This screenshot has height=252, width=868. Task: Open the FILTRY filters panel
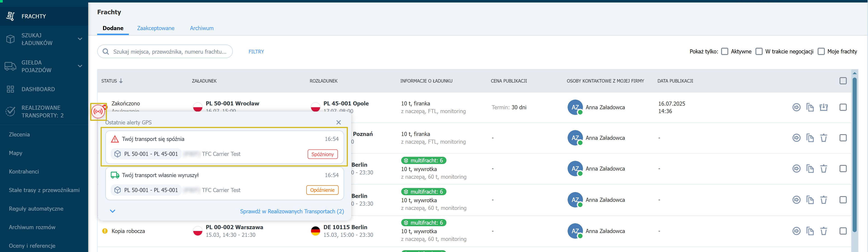click(256, 52)
